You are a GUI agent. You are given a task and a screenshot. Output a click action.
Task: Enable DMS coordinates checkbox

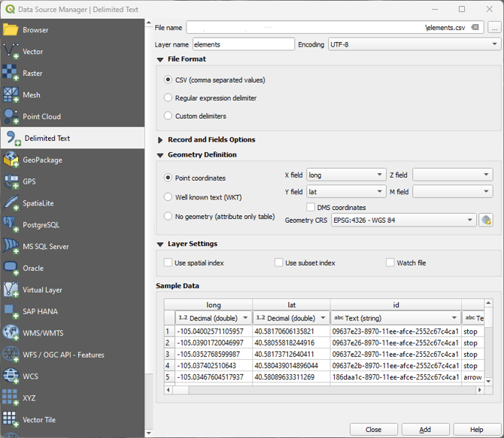pos(311,207)
